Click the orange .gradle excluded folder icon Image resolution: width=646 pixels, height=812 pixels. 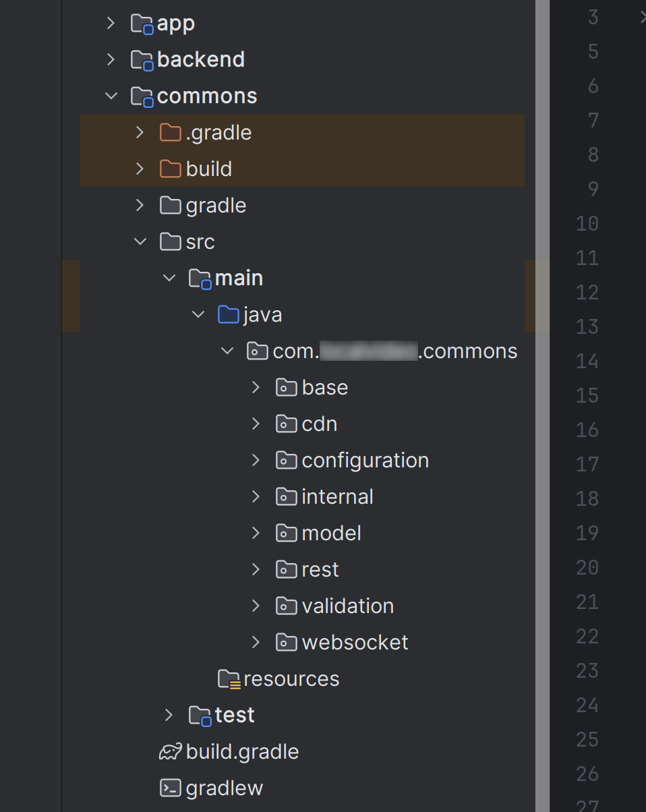(x=171, y=133)
